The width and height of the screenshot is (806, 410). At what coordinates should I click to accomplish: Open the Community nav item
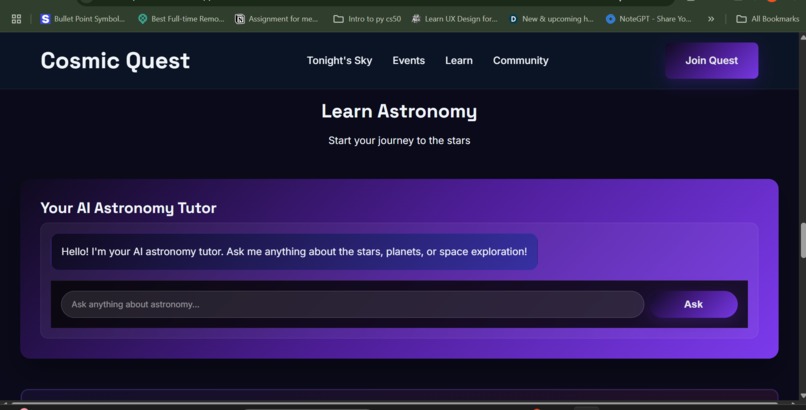(521, 61)
